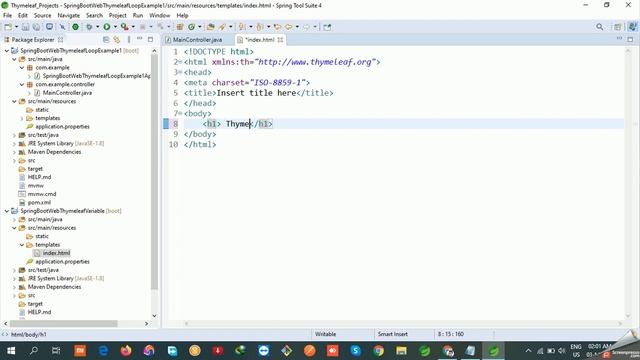The height and width of the screenshot is (360, 640).
Task: Open the Help menu
Action: coord(182,15)
